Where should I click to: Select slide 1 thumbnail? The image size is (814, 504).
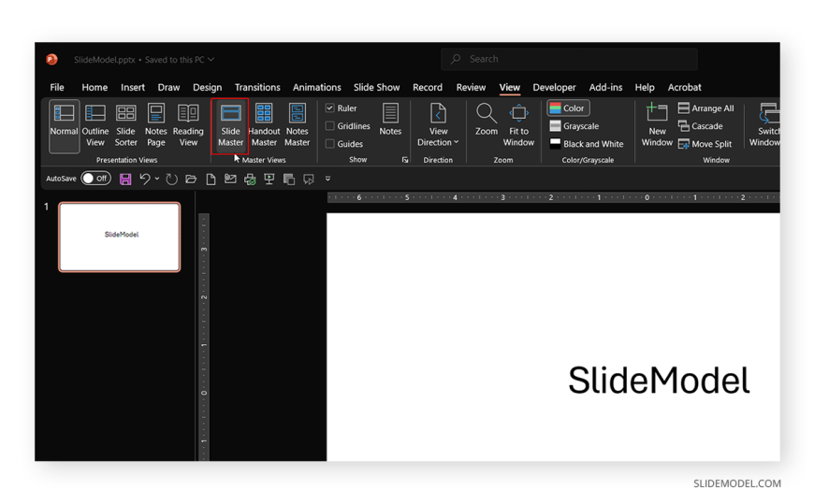pos(120,238)
